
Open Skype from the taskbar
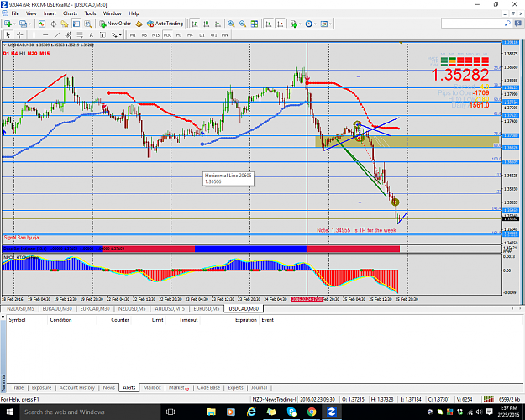coord(291,412)
